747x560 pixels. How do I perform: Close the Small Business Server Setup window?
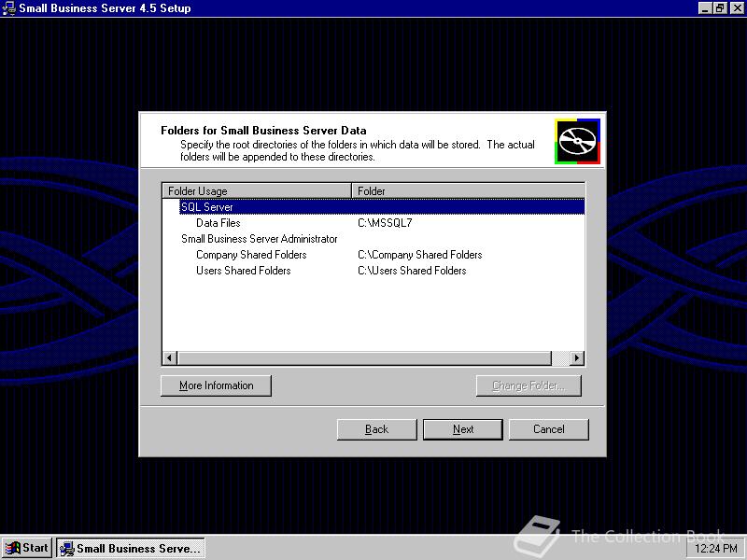(737, 8)
